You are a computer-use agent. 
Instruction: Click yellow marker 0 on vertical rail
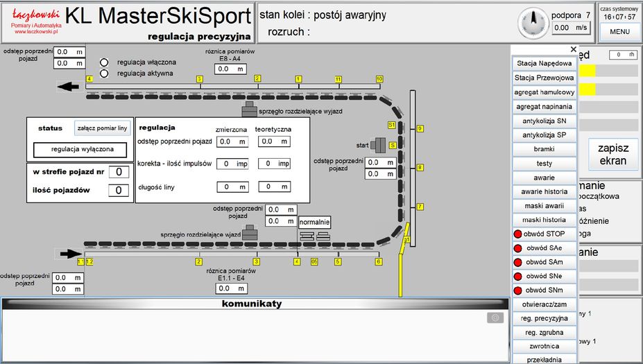pos(420,129)
